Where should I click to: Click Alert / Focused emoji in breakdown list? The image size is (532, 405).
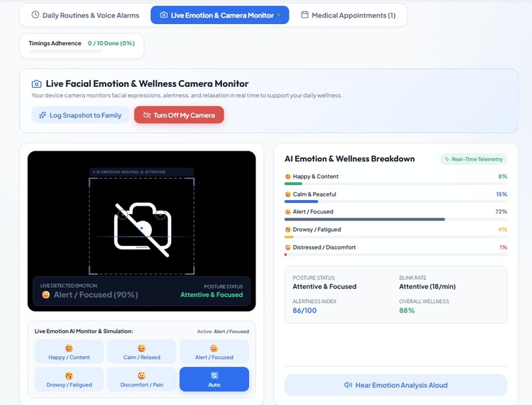click(288, 212)
